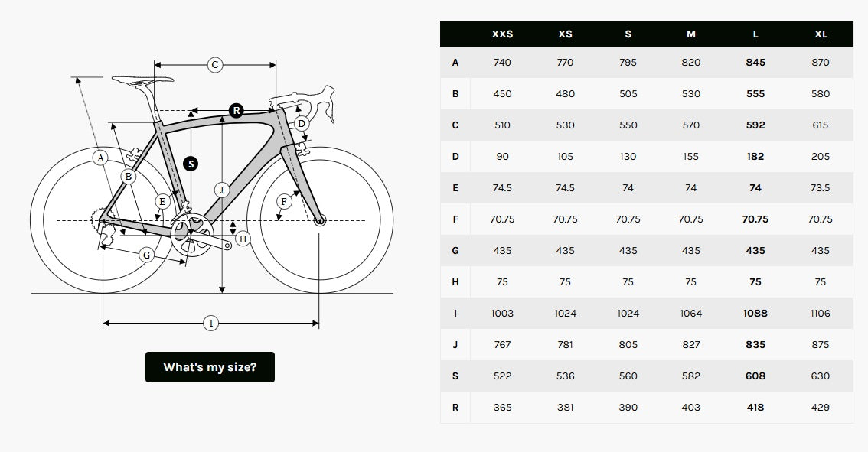Select the circled J label on the diagram
This screenshot has height=452, width=868.
(222, 190)
